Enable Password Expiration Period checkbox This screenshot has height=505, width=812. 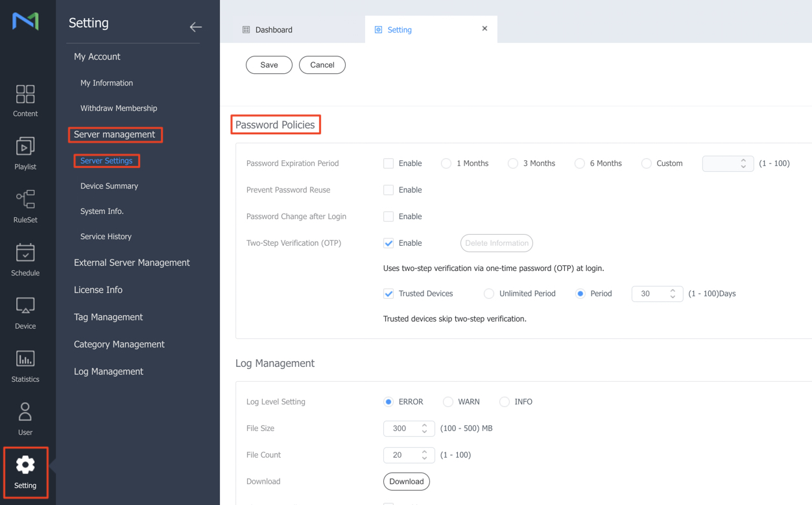(x=388, y=163)
